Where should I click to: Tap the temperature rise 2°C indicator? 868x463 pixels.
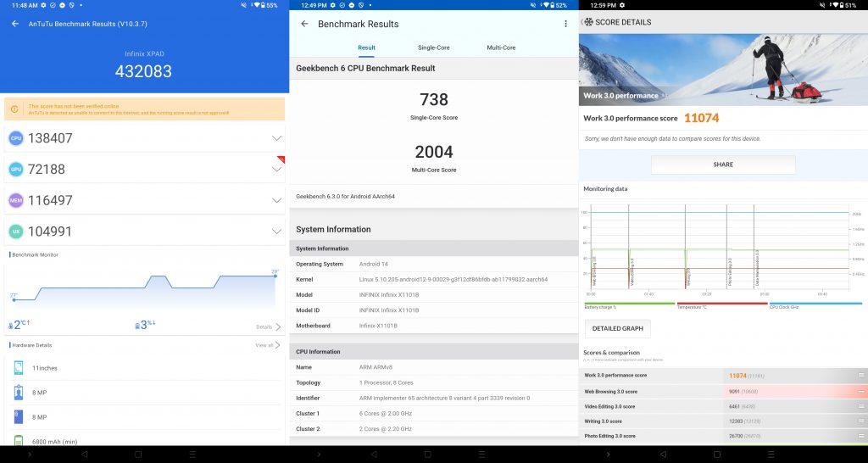(x=19, y=325)
